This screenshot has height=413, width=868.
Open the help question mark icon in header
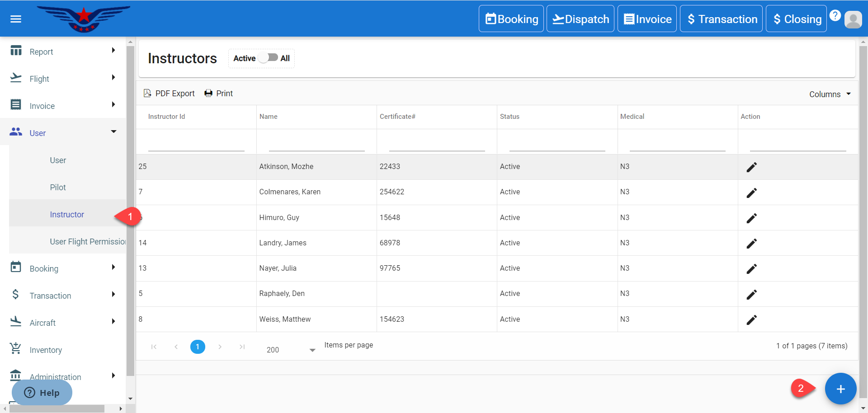coord(835,15)
